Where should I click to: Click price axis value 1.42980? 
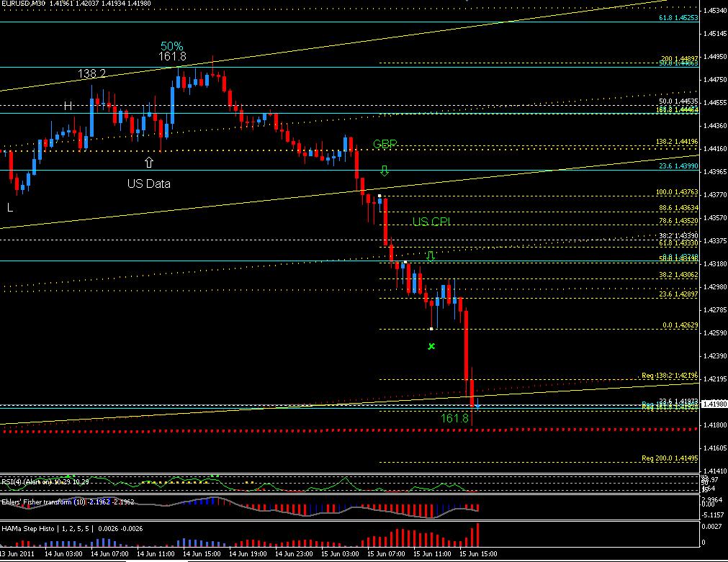(716, 287)
